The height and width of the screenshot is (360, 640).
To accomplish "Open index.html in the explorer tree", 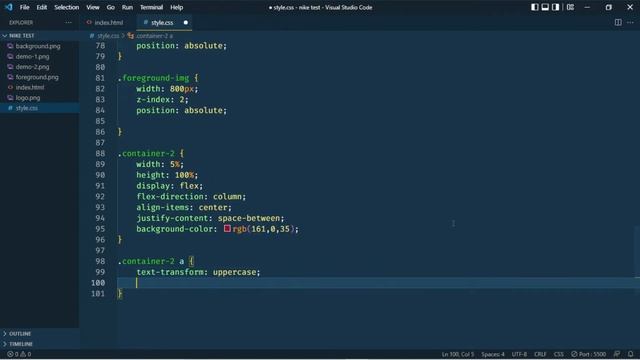I will click(x=30, y=87).
